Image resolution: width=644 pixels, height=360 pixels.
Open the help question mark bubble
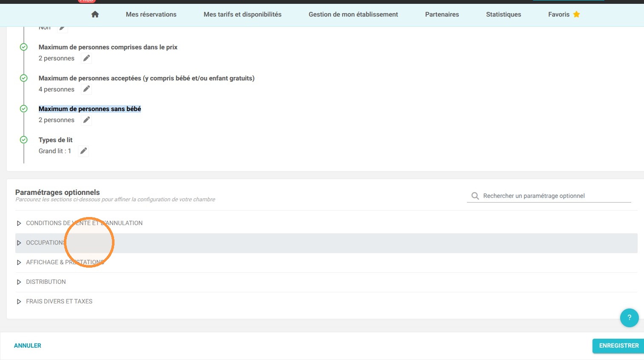coord(629,317)
